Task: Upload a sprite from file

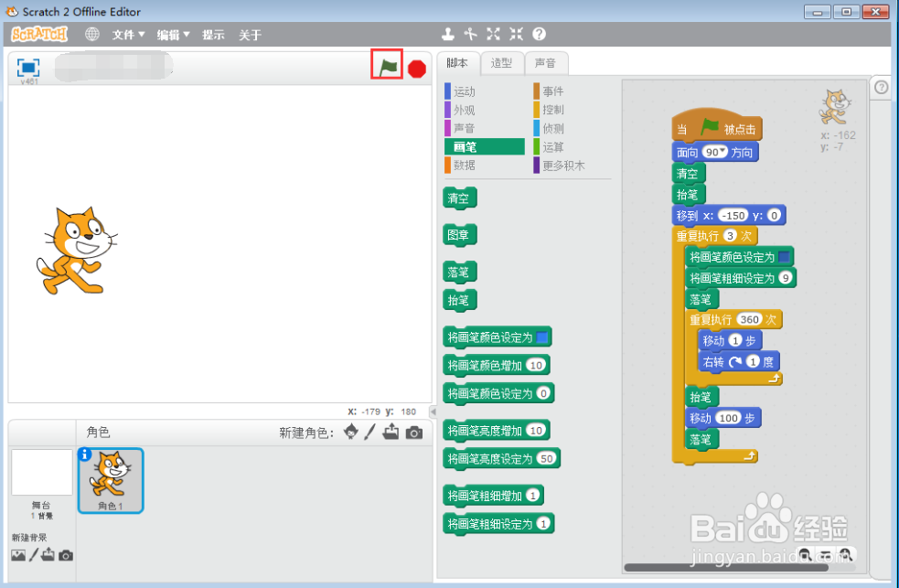Action: [391, 432]
